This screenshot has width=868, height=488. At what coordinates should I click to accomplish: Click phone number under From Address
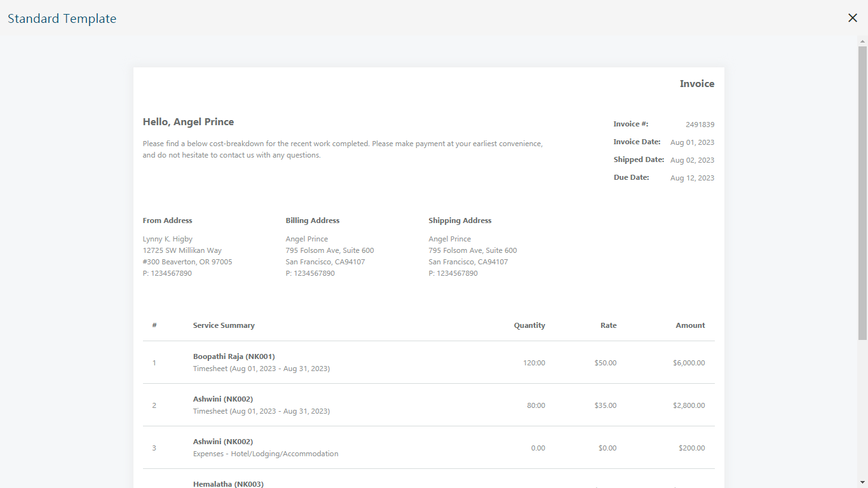(x=167, y=273)
